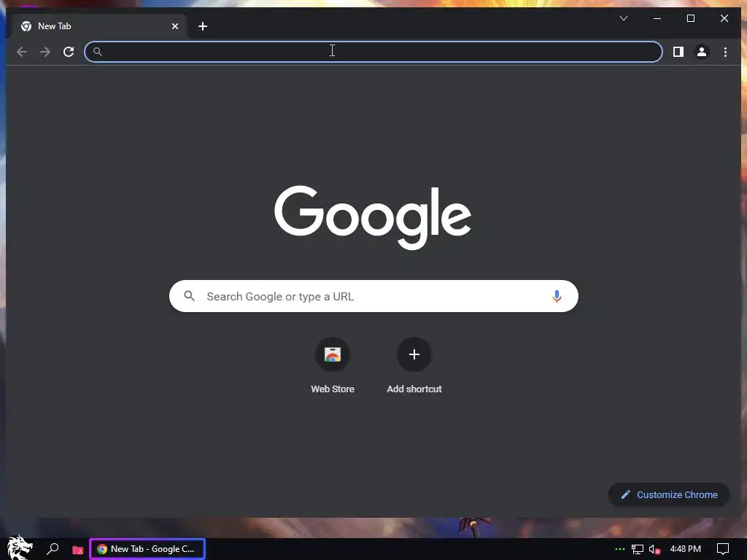Open the notification center icon
This screenshot has height=560, width=747.
pos(723,550)
